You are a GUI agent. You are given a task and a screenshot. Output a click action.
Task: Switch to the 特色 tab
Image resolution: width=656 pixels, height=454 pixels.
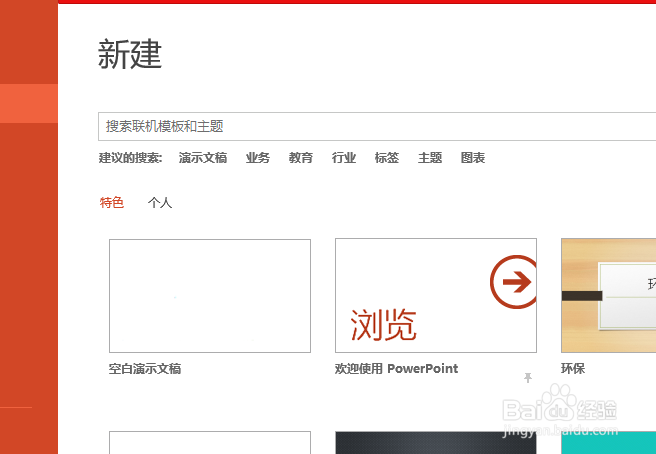(x=112, y=203)
